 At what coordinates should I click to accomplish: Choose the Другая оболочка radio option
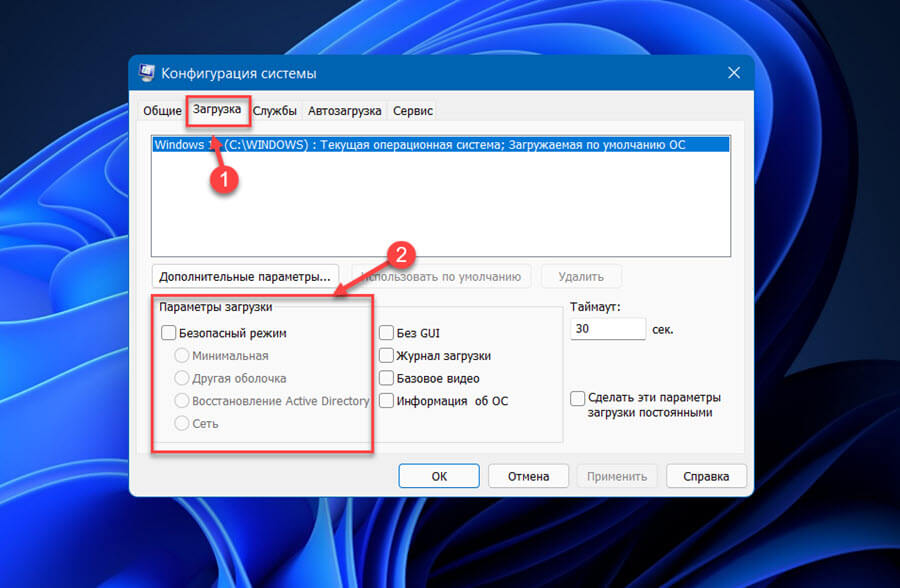181,378
